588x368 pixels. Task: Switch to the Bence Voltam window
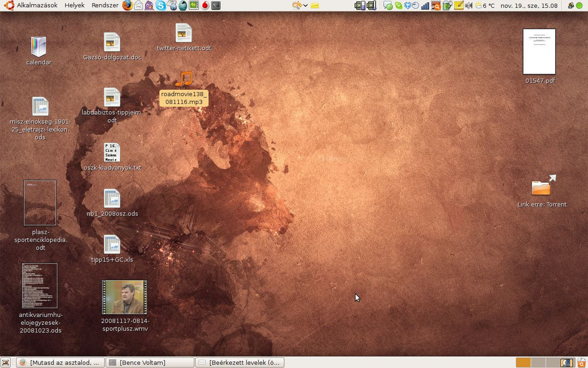(x=150, y=362)
